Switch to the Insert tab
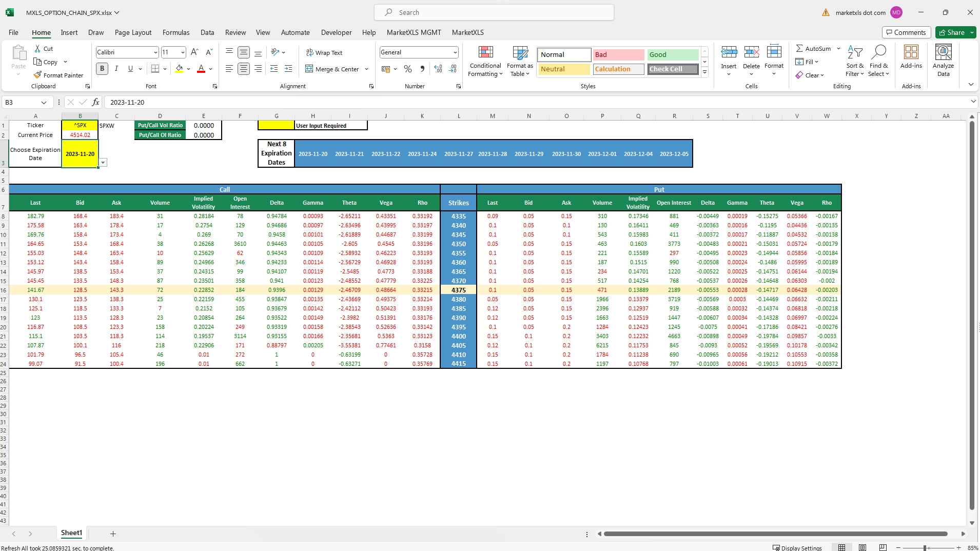 (x=69, y=32)
